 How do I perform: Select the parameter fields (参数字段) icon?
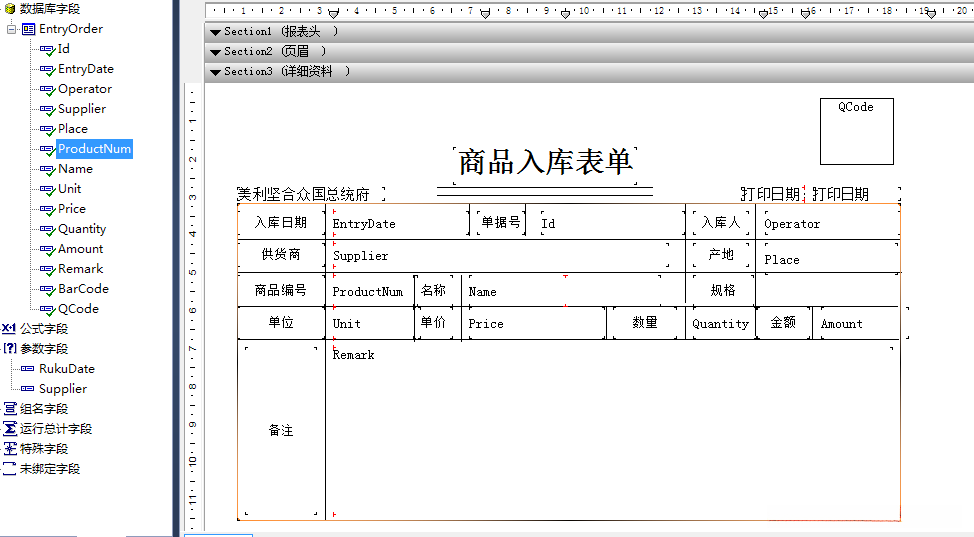9,349
